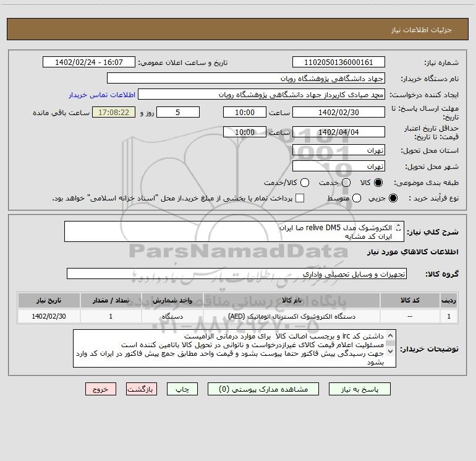This screenshot has height=461, width=476.
Task: Click the ردیف column header
Action: point(449,301)
